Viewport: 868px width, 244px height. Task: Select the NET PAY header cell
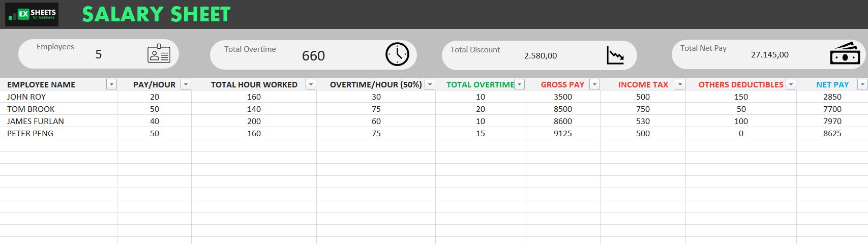832,84
